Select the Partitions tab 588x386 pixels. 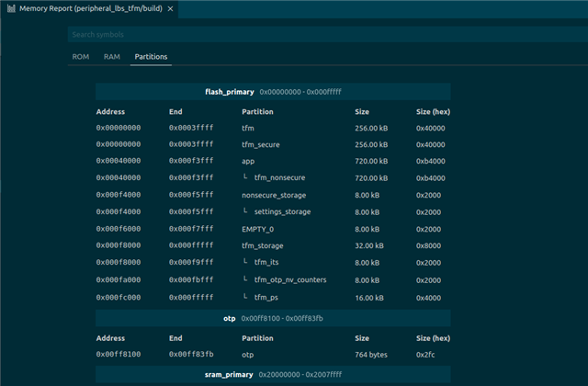(x=151, y=57)
